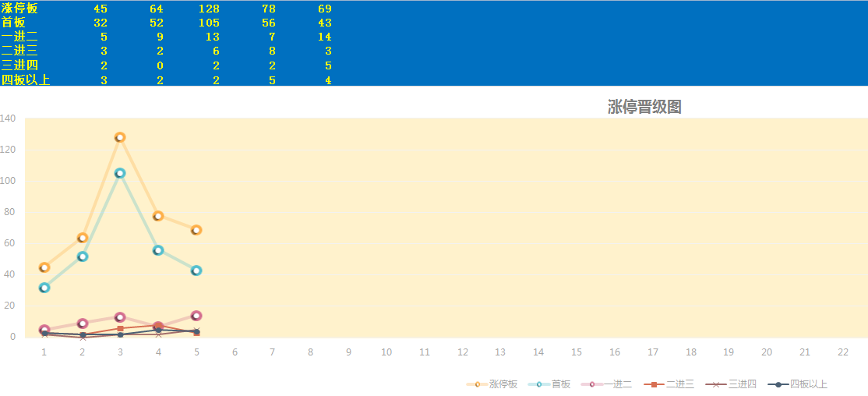Select the 一进二 row label cell

pyautogui.click(x=19, y=37)
